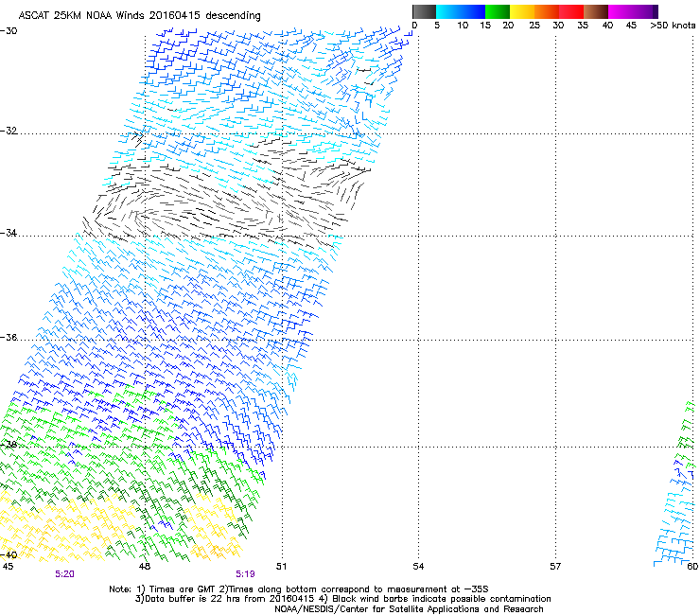Screen dimensions: 700x615
Task: Click the -36 latitude axis label
Action: point(9,337)
